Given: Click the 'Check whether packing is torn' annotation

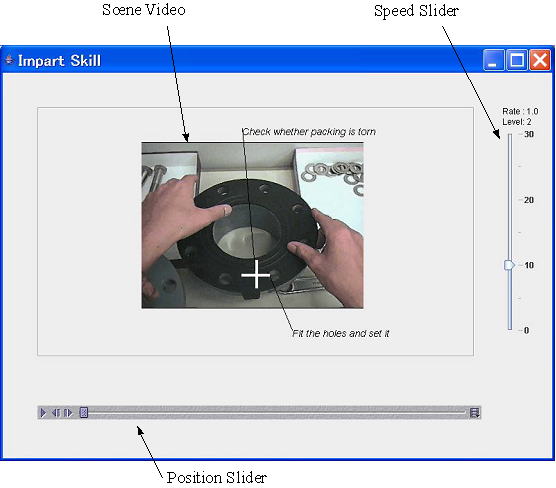Looking at the screenshot, I should click(x=309, y=132).
